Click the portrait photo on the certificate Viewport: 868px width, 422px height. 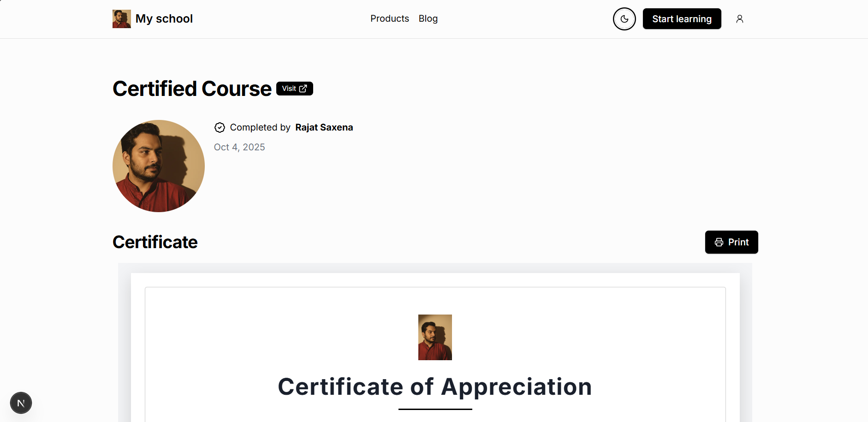coord(434,337)
